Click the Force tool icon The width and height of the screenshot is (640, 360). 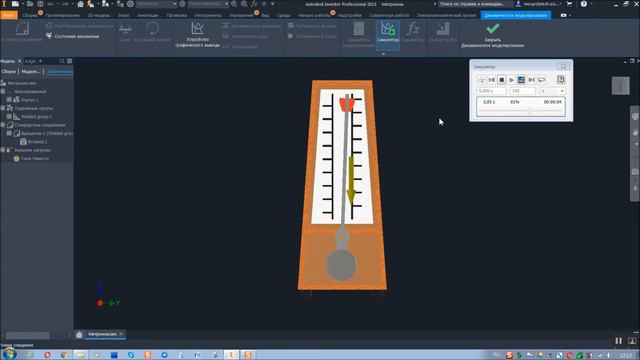coord(125,29)
